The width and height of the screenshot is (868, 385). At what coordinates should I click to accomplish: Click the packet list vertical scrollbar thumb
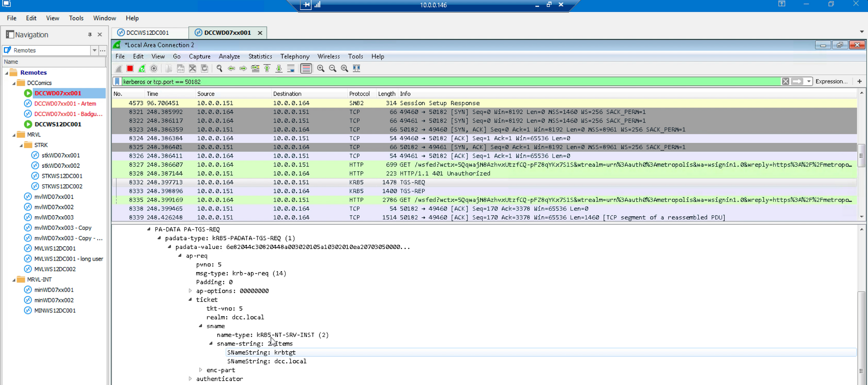pyautogui.click(x=861, y=155)
